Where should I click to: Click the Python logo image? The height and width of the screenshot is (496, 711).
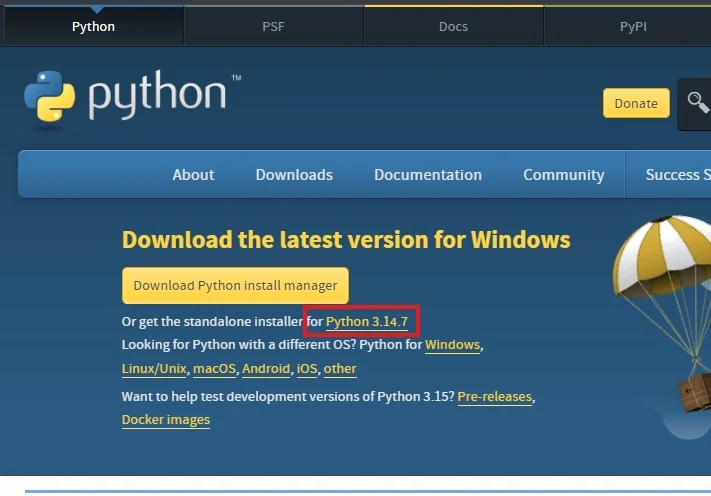(132, 96)
